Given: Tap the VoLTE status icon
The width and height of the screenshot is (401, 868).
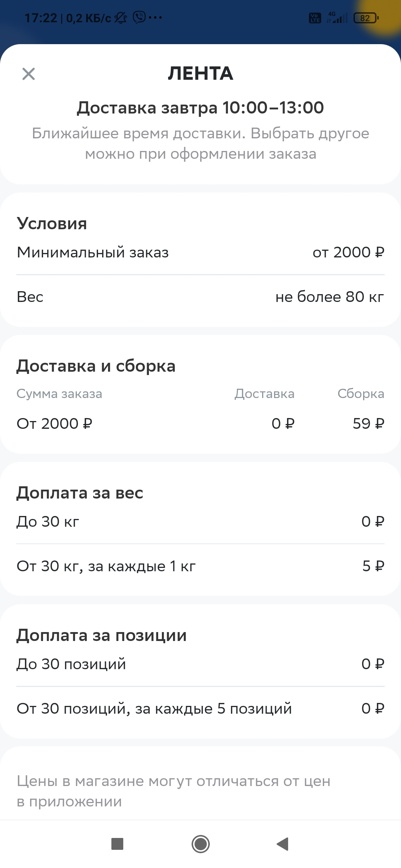Looking at the screenshot, I should click(x=315, y=18).
